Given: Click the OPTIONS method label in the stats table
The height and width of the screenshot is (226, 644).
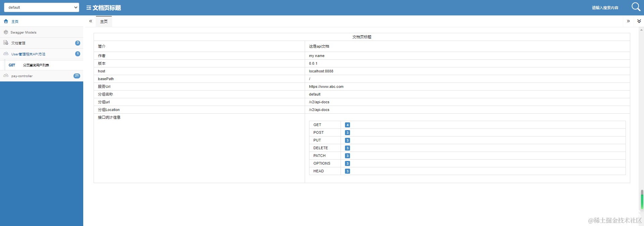Looking at the screenshot, I should tap(322, 163).
